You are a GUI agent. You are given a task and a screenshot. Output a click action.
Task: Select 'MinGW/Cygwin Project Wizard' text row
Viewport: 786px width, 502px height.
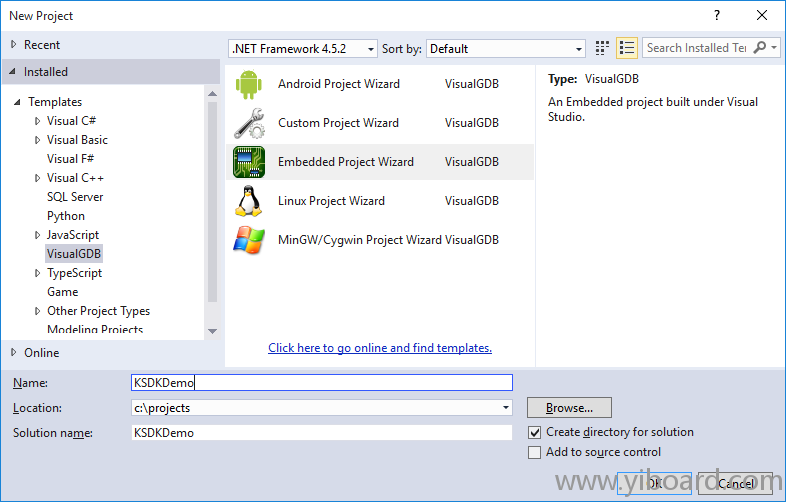pyautogui.click(x=379, y=240)
